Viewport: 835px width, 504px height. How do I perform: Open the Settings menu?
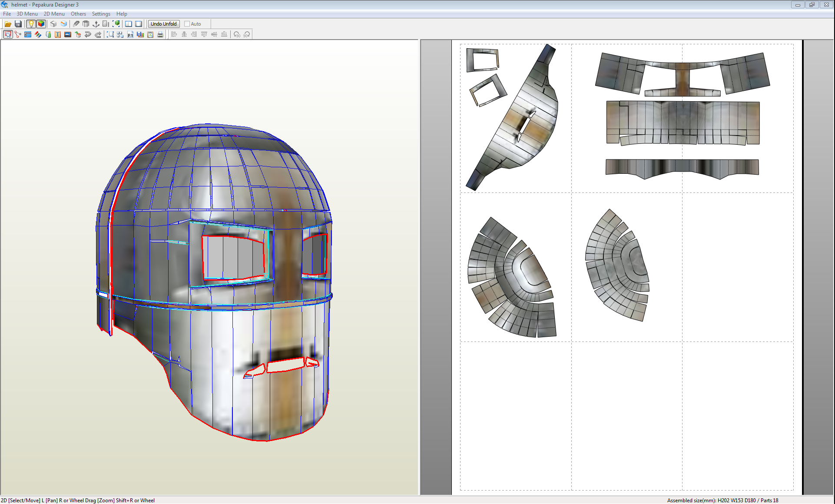click(x=101, y=14)
